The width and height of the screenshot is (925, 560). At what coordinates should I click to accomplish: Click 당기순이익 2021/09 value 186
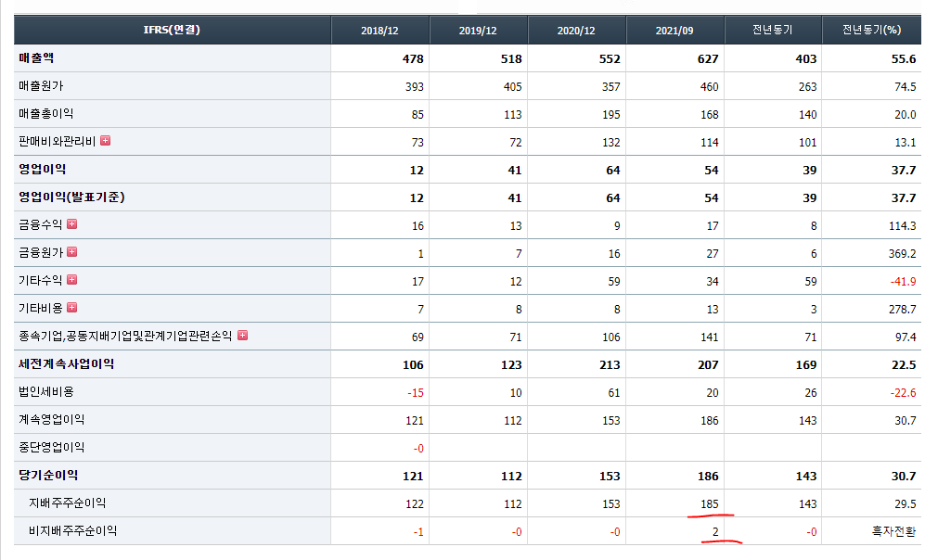(x=708, y=477)
